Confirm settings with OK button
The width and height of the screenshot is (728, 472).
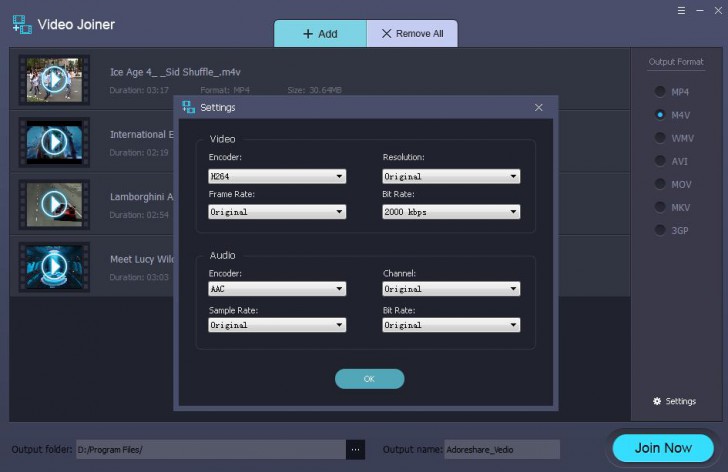click(x=370, y=379)
